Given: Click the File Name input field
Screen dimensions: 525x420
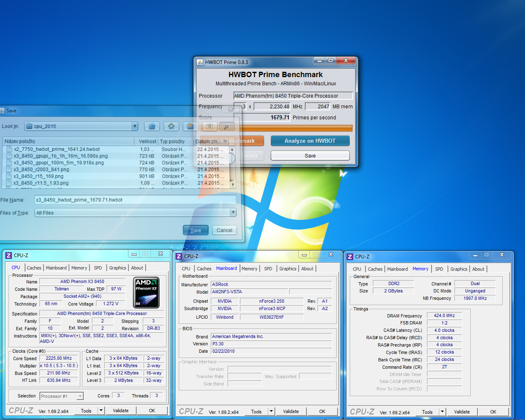Looking at the screenshot, I should 135,200.
